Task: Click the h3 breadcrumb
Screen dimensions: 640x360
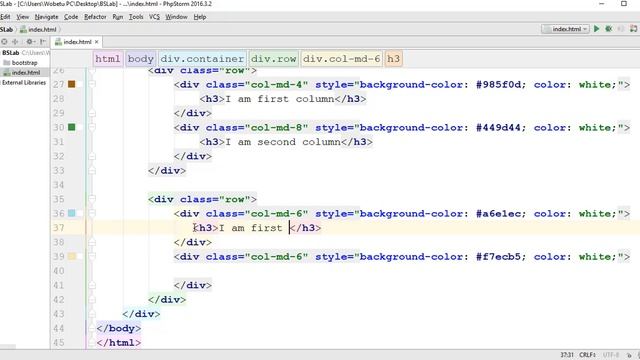Action: click(x=393, y=59)
